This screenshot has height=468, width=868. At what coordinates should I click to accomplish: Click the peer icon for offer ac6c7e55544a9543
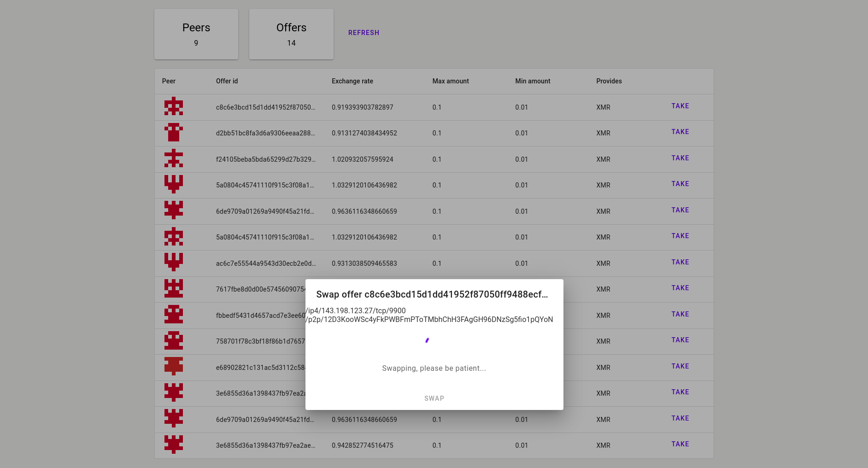point(174,263)
